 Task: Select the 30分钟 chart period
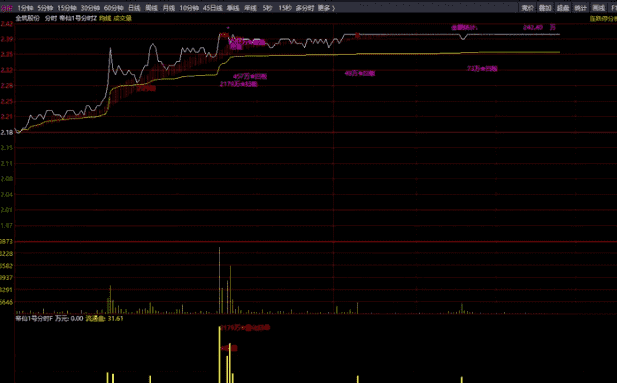click(x=90, y=8)
